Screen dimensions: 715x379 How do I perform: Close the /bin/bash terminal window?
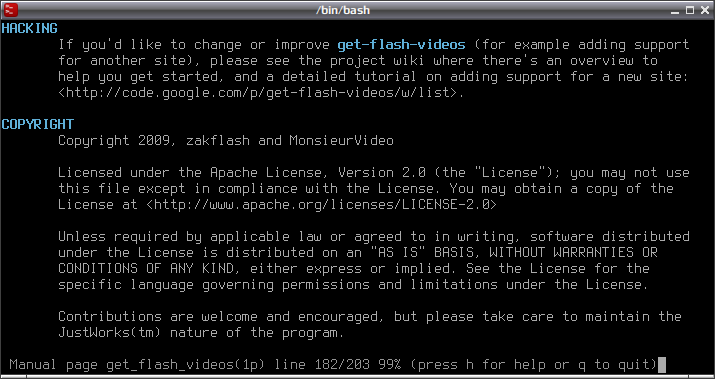coord(705,10)
